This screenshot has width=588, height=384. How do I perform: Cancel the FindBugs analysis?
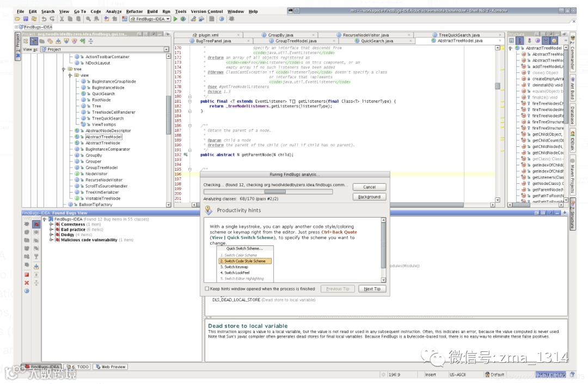pyautogui.click(x=369, y=187)
